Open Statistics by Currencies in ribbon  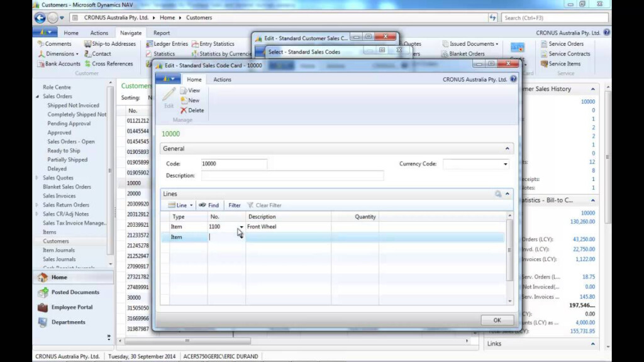click(x=221, y=54)
